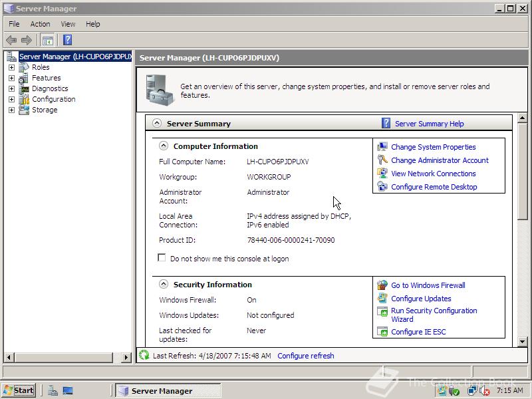The width and height of the screenshot is (532, 399).
Task: Expand the Configuration tree node
Action: [x=11, y=99]
